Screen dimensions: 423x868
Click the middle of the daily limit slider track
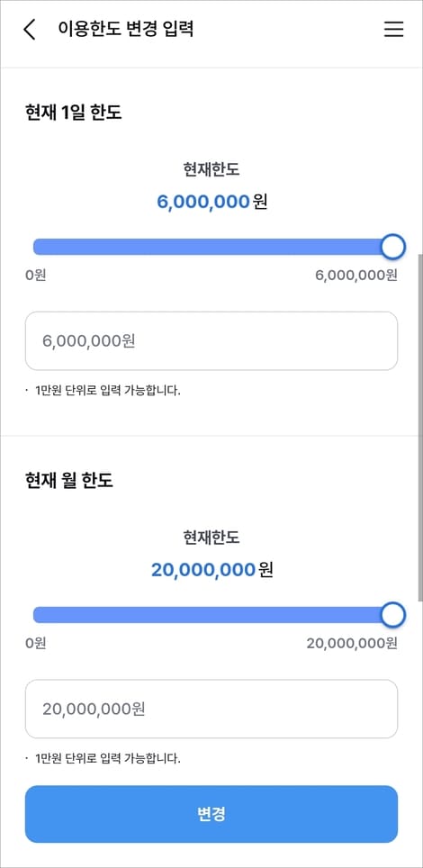(x=213, y=247)
